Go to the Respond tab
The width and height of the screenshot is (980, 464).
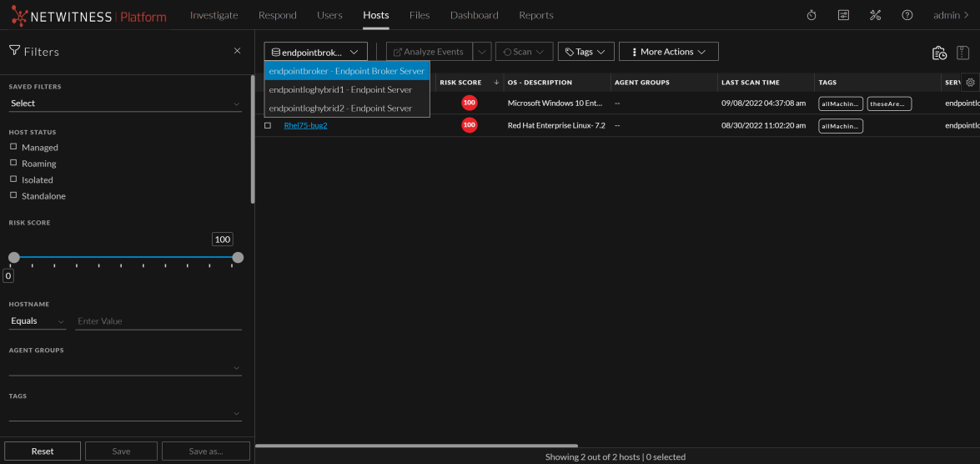[x=278, y=15]
